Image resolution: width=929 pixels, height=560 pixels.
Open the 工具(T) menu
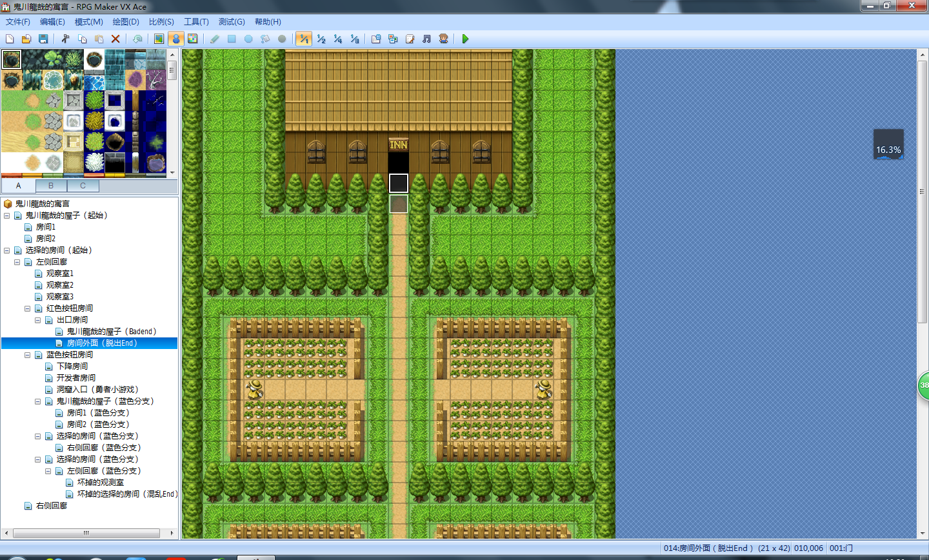coord(196,21)
